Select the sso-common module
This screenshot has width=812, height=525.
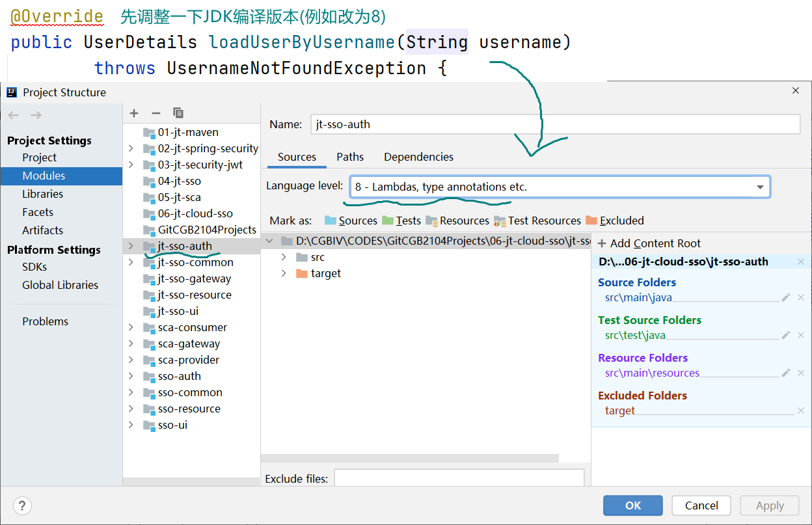coord(191,392)
